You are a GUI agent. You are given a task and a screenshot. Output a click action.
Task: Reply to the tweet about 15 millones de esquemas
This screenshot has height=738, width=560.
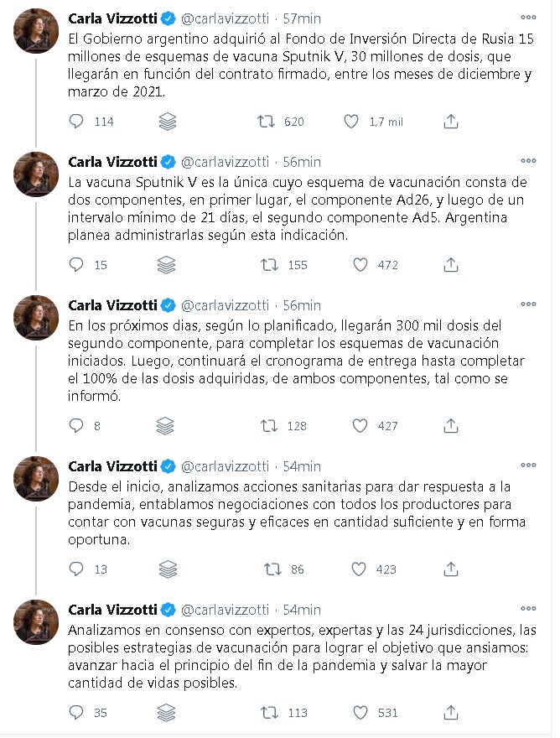(76, 122)
